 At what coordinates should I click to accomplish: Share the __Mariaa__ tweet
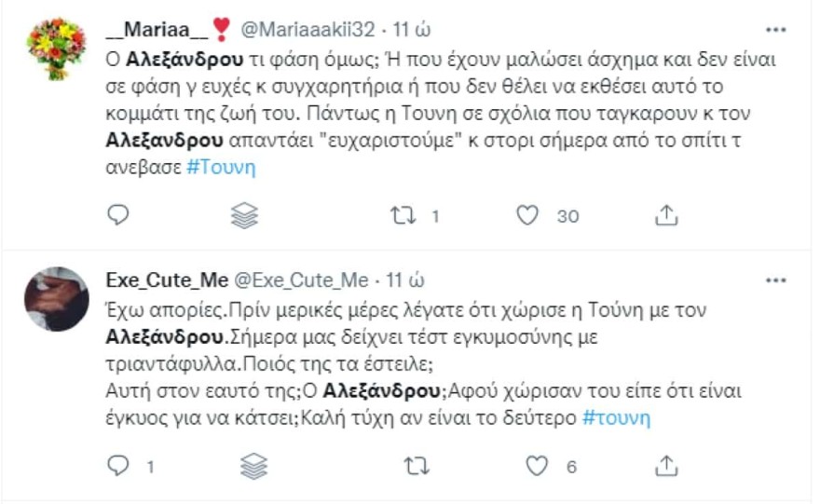(665, 216)
